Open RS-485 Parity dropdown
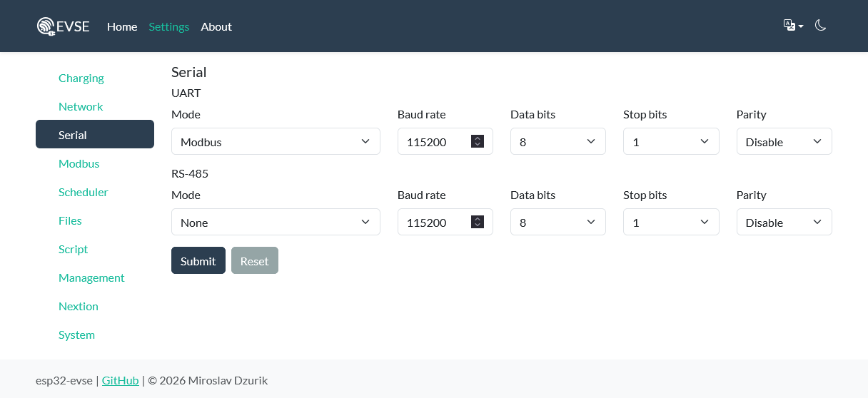 click(x=784, y=222)
